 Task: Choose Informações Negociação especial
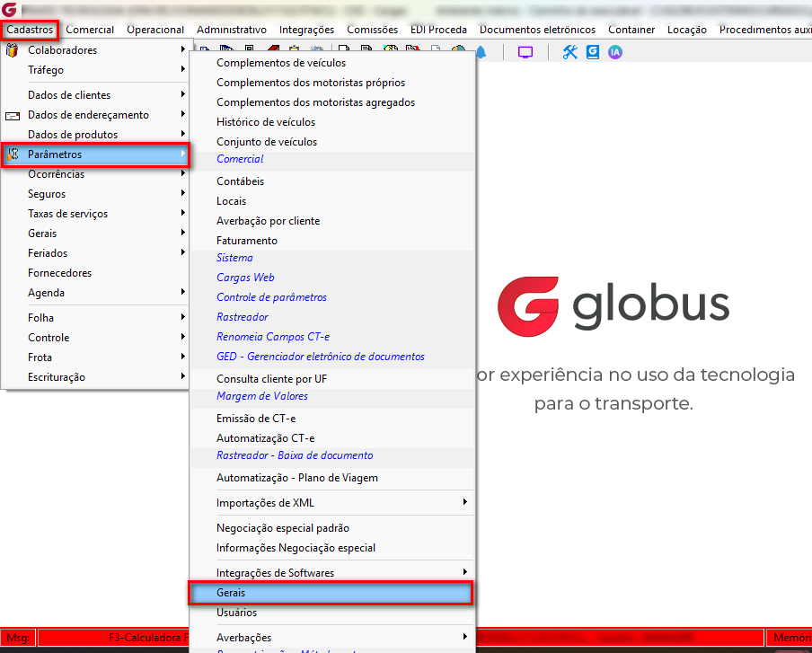click(x=332, y=548)
